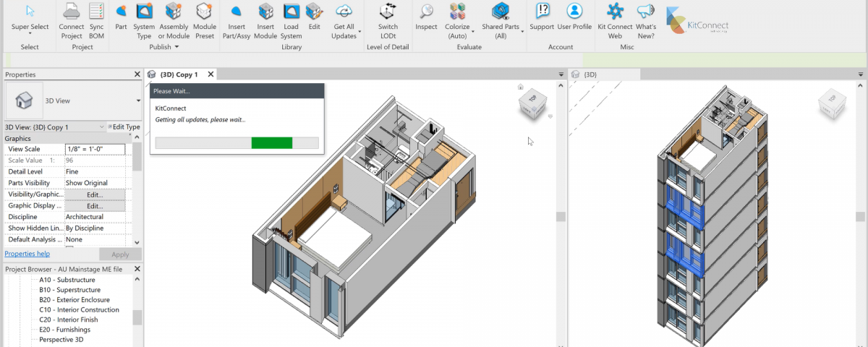Click Edit for Graphic Display options
Screen dimensions: 868x347
pyautogui.click(x=95, y=206)
